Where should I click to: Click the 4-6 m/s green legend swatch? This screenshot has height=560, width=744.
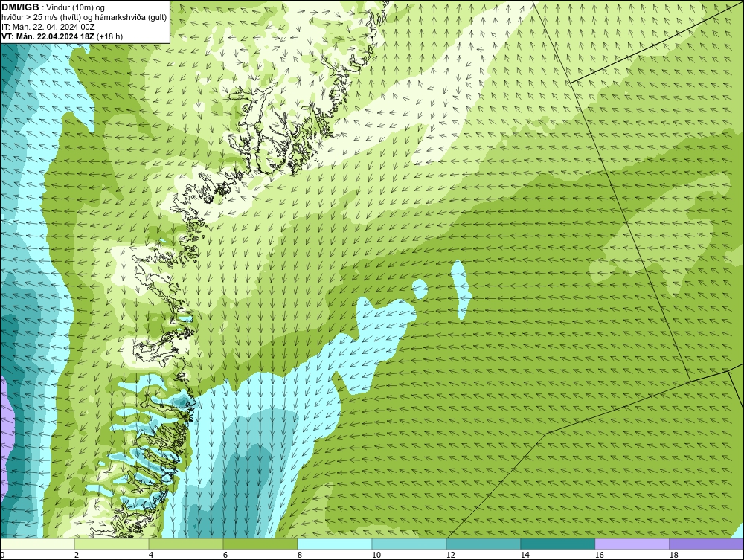(186, 544)
